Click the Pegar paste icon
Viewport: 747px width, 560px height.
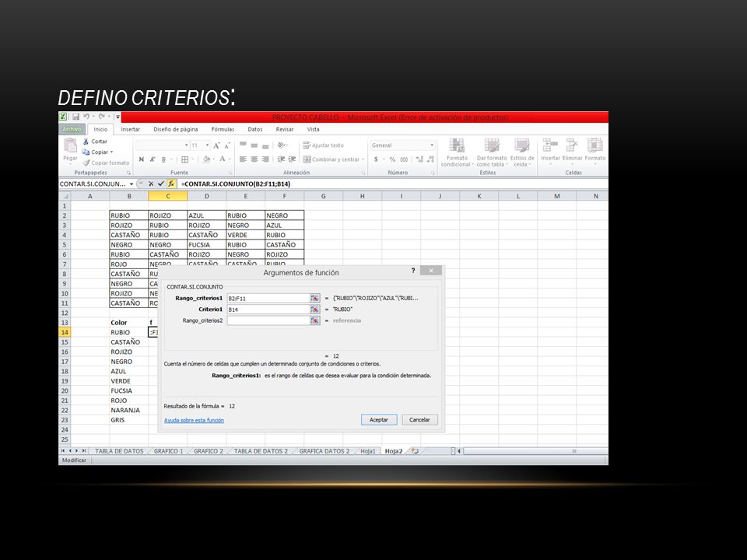[x=71, y=145]
